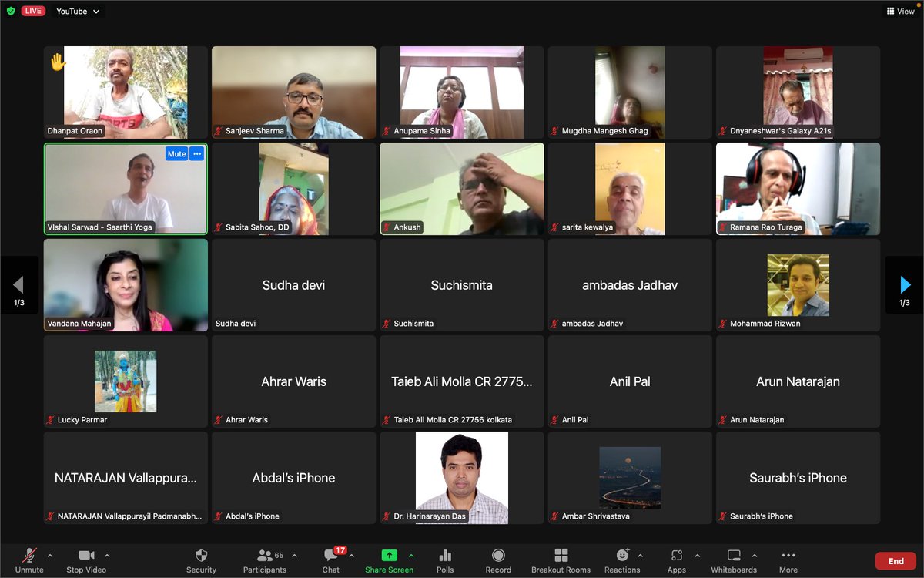Click the Sudha devi name label
The width and height of the screenshot is (924, 578).
236,324
